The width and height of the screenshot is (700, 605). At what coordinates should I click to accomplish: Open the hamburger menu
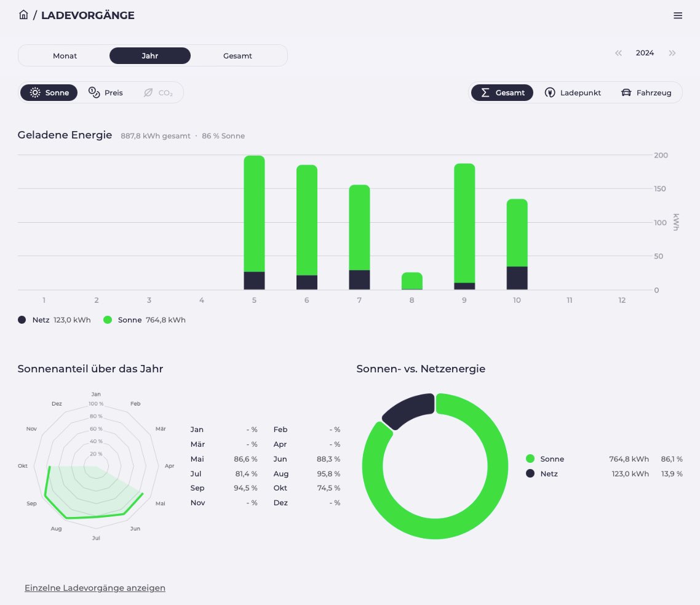click(678, 15)
